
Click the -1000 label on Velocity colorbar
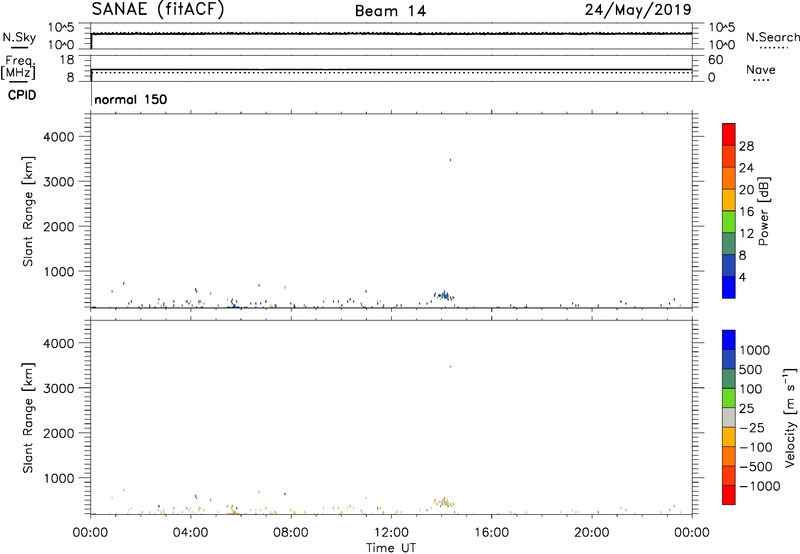pyautogui.click(x=760, y=486)
